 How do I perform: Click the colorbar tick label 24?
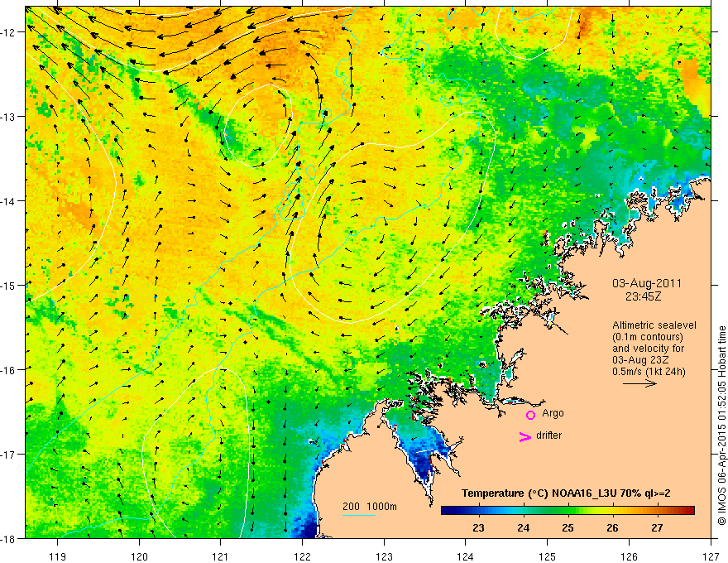[x=523, y=527]
